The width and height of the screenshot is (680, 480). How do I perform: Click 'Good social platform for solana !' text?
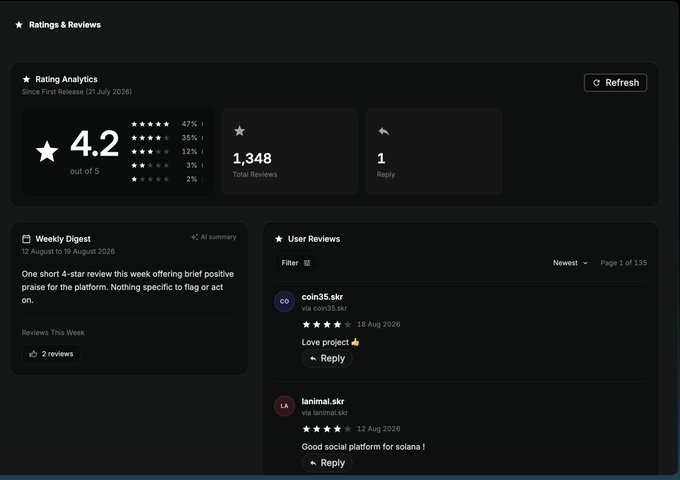tap(363, 447)
